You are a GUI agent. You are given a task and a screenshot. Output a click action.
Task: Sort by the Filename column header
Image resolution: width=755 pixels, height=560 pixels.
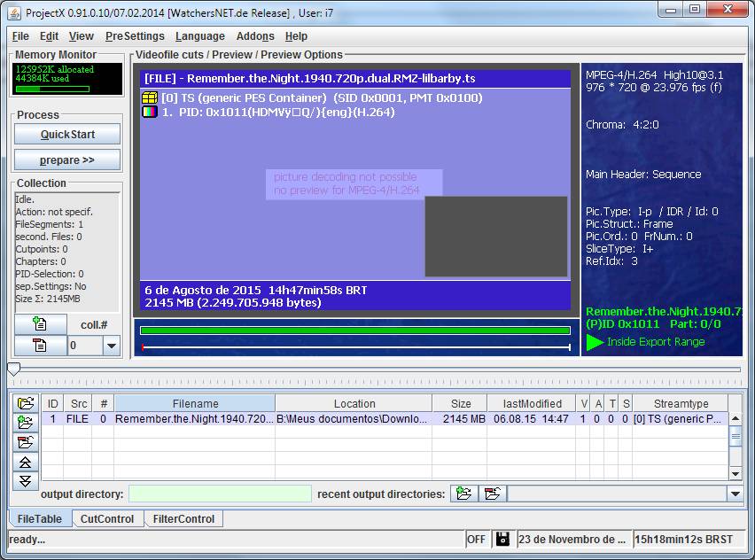[x=195, y=403]
